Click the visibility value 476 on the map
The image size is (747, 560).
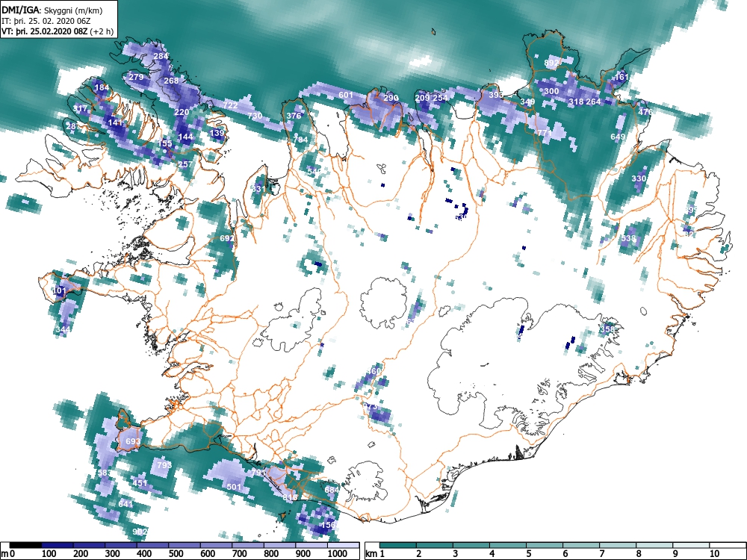pyautogui.click(x=645, y=113)
